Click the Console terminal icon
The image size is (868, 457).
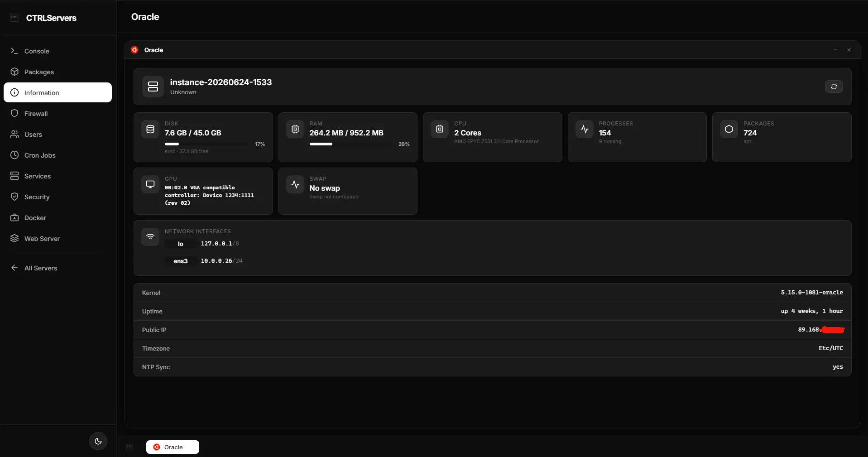[x=14, y=51]
